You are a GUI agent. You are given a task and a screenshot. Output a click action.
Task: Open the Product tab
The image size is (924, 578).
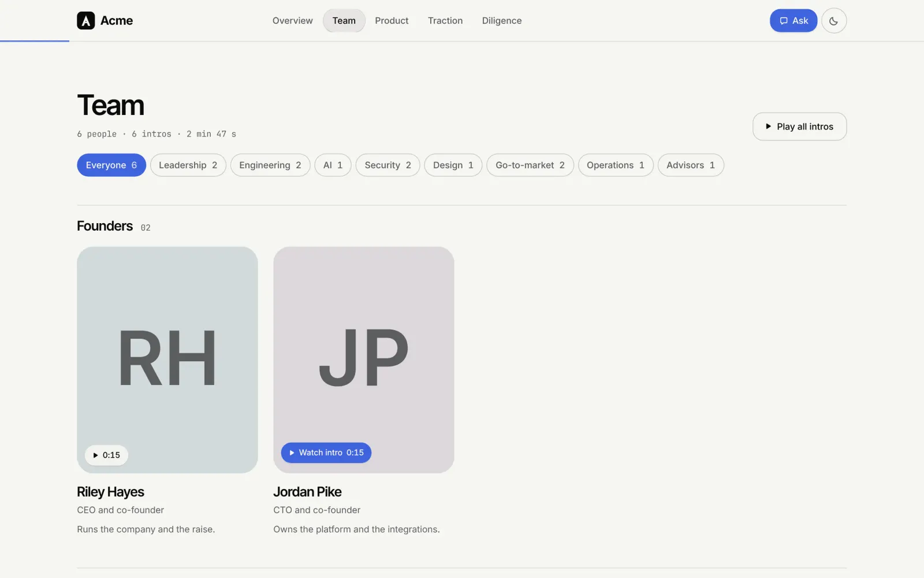[392, 21]
